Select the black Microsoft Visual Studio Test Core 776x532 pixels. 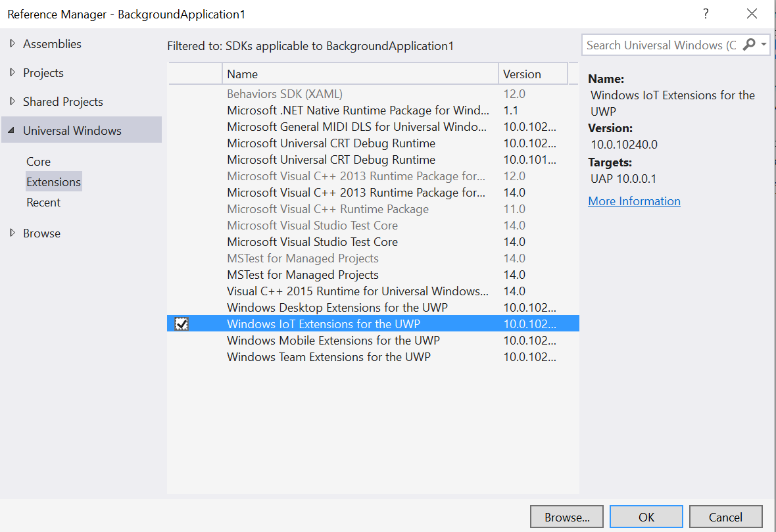pyautogui.click(x=373, y=241)
